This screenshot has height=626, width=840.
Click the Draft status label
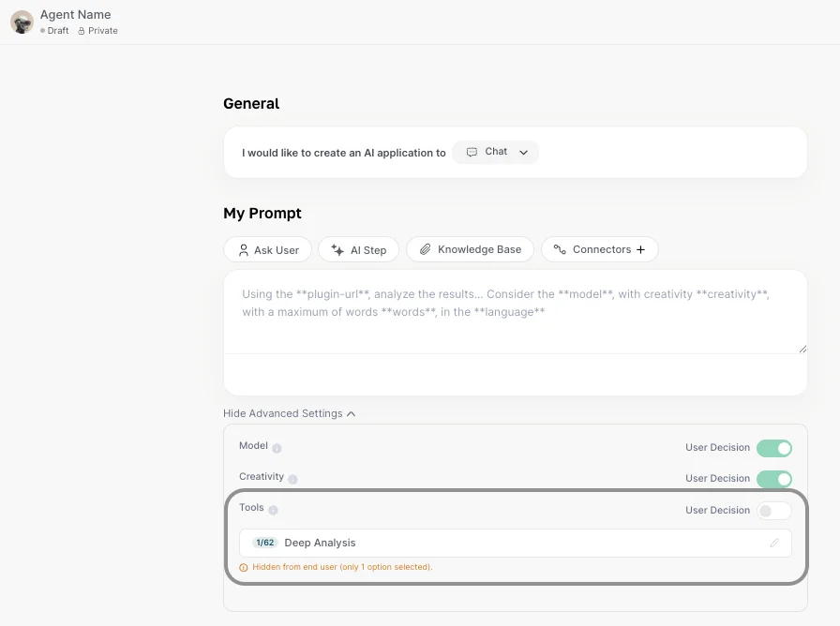coord(58,31)
